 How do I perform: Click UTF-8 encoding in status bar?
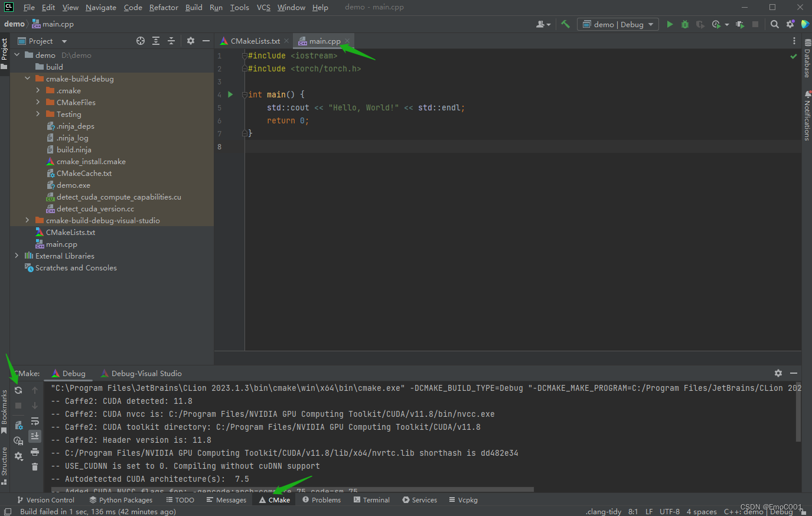pos(669,511)
